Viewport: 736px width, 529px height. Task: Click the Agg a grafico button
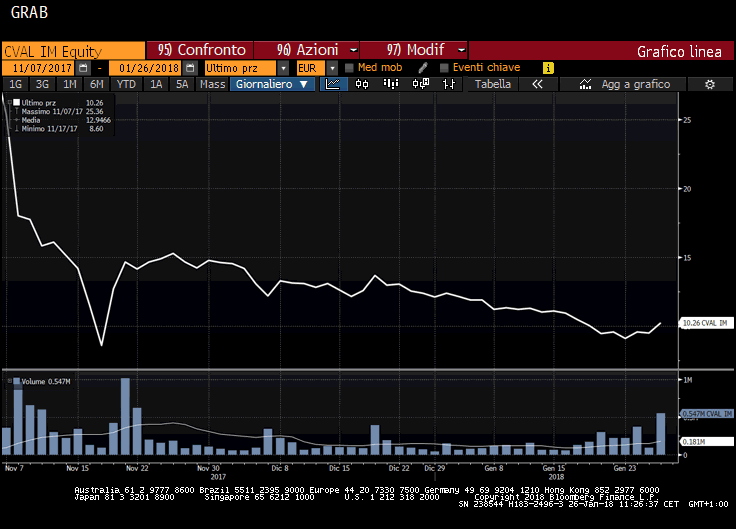(x=624, y=84)
